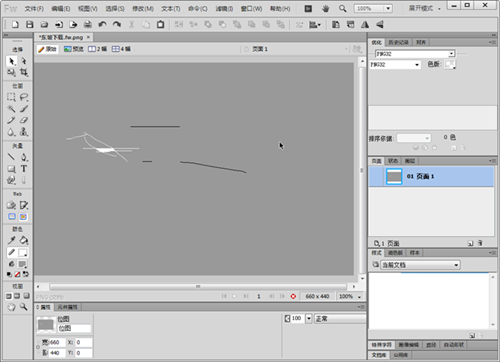Image resolution: width=500 pixels, height=362 pixels.
Task: Open the sort by dropdown
Action: [x=414, y=138]
